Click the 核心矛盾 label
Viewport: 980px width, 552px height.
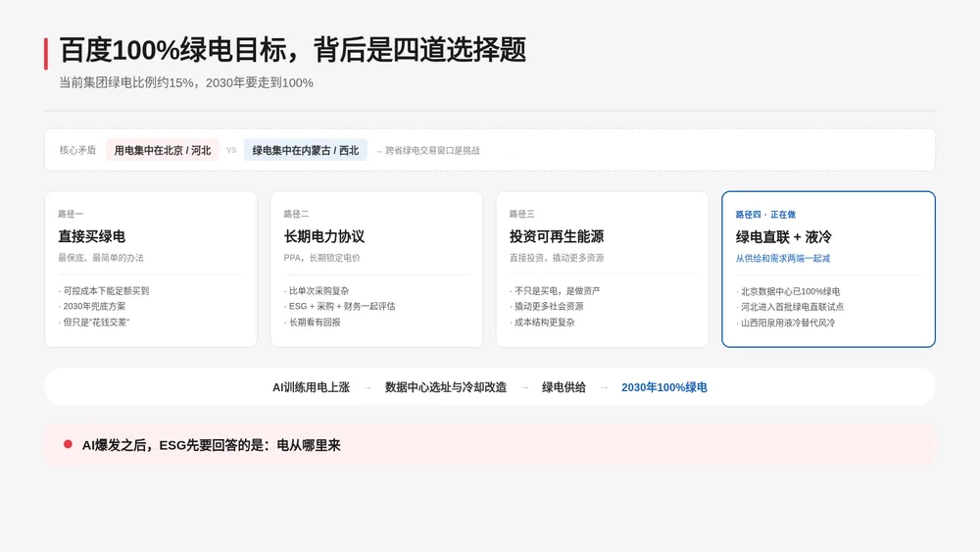coord(77,150)
